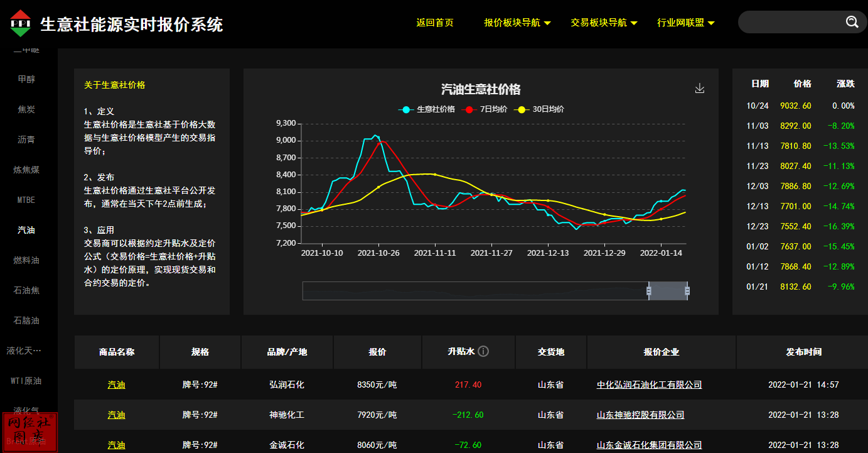
Task: Click the 8027.40 price on 11/23
Action: (x=795, y=166)
